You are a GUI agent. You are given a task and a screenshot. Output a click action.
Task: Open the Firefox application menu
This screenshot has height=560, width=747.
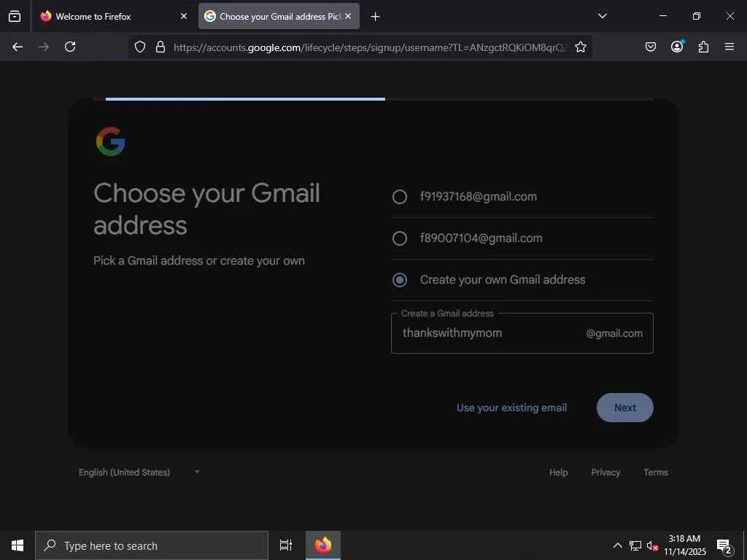729,47
